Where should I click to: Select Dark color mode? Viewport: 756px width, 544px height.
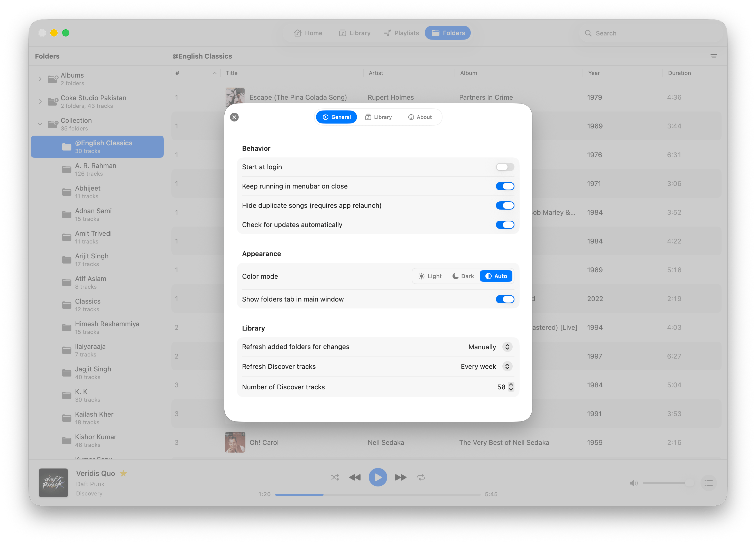point(463,276)
